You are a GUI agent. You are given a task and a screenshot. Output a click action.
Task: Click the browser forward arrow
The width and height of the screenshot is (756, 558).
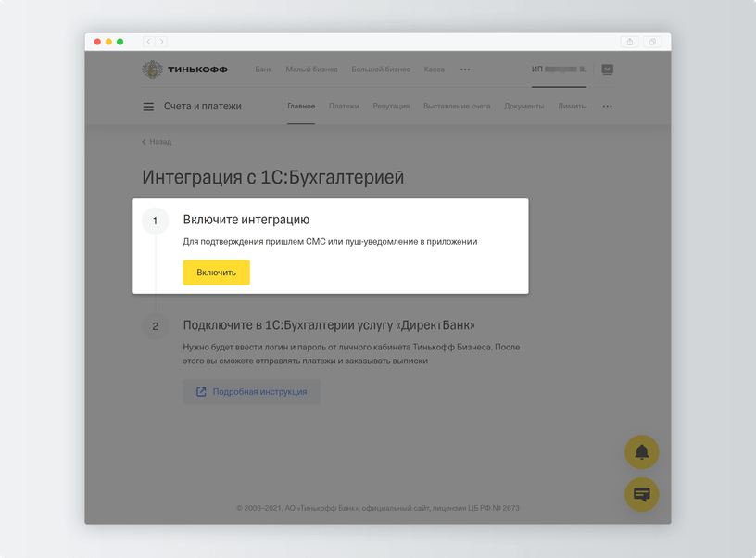coord(161,42)
